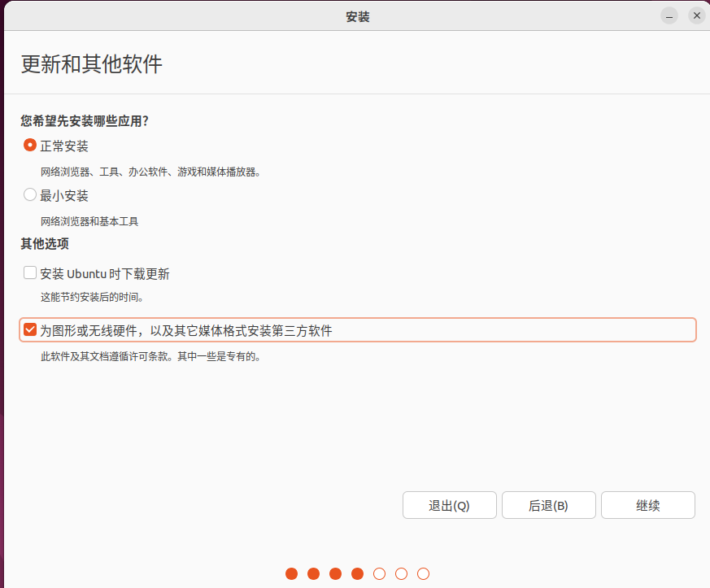This screenshot has width=710, height=588.
Task: Go back with 后退(B) button
Action: click(x=548, y=505)
